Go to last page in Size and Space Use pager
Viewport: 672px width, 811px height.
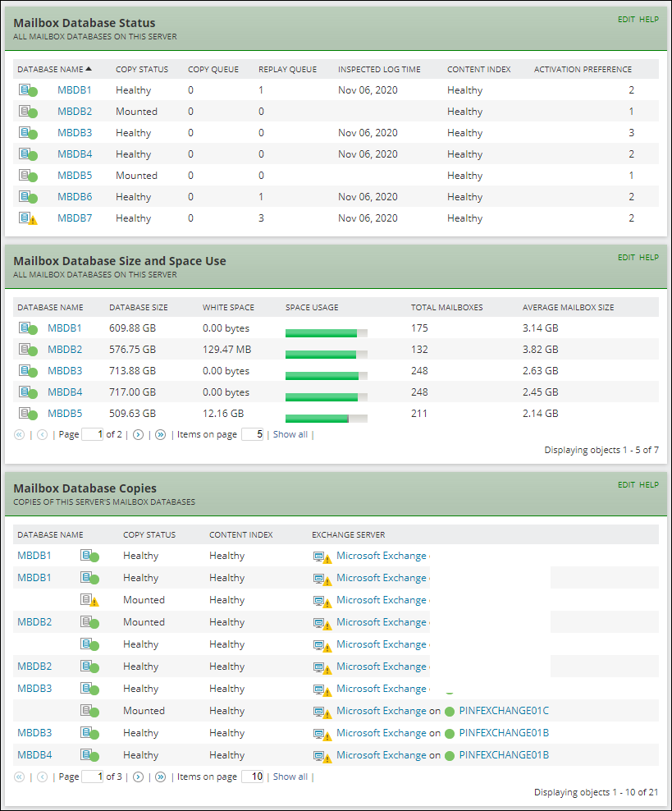click(161, 435)
